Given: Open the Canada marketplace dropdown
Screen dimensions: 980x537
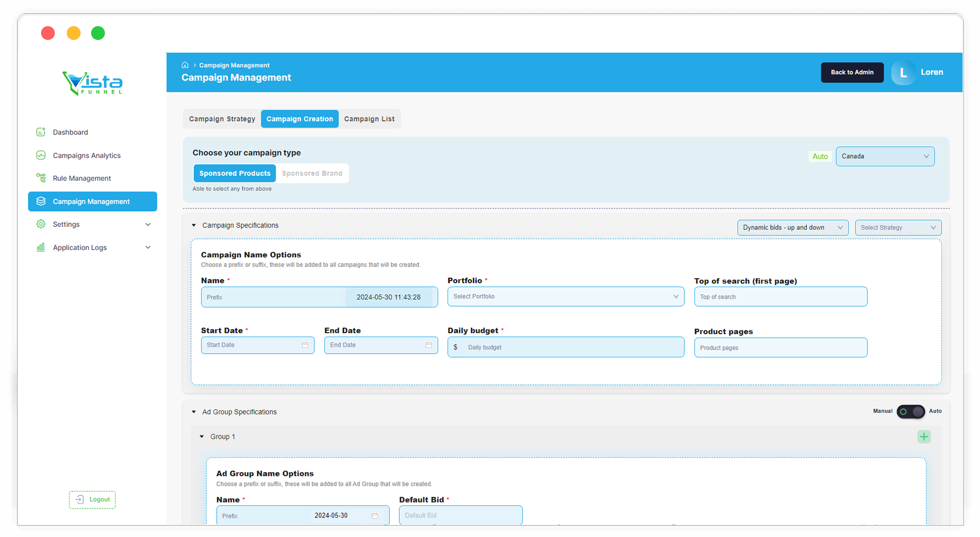Looking at the screenshot, I should pos(885,156).
